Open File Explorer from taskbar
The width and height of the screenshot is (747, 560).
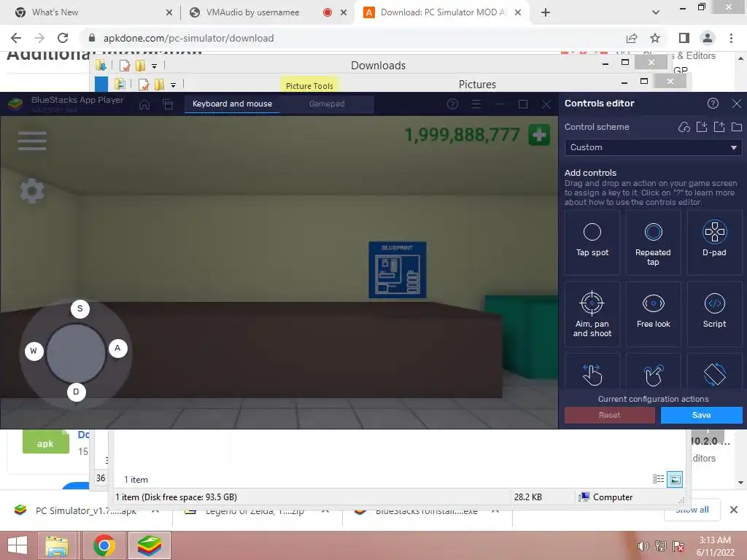coord(57,545)
